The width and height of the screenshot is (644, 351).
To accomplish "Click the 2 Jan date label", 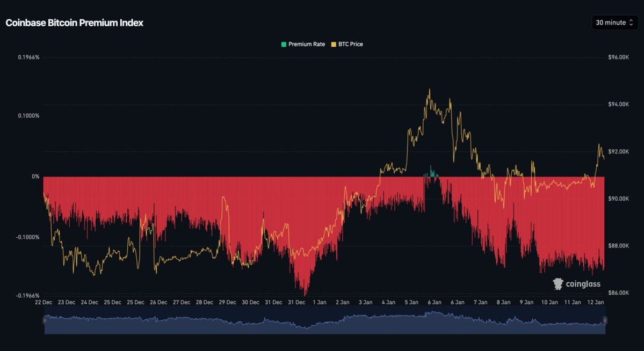I will (x=343, y=302).
